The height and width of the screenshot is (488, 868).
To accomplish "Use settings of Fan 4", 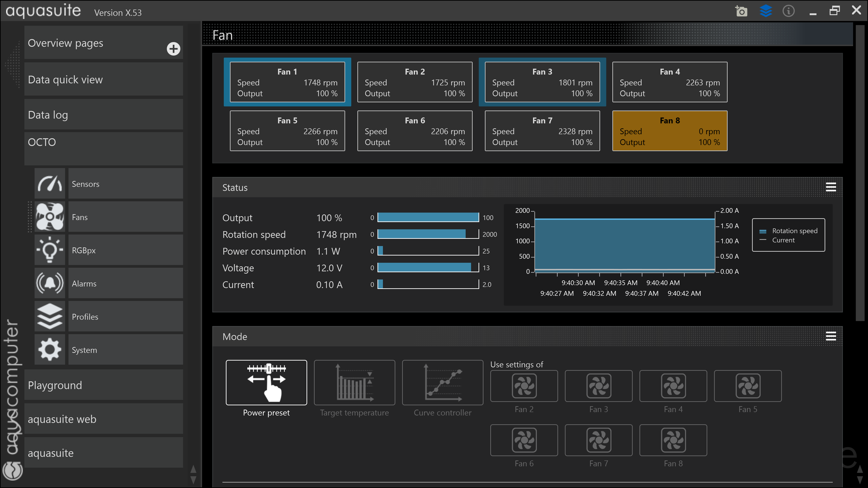I will pos(673,386).
